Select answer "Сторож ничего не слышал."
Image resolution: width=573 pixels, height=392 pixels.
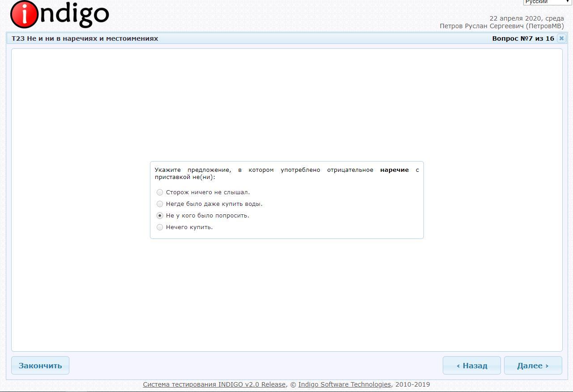159,192
